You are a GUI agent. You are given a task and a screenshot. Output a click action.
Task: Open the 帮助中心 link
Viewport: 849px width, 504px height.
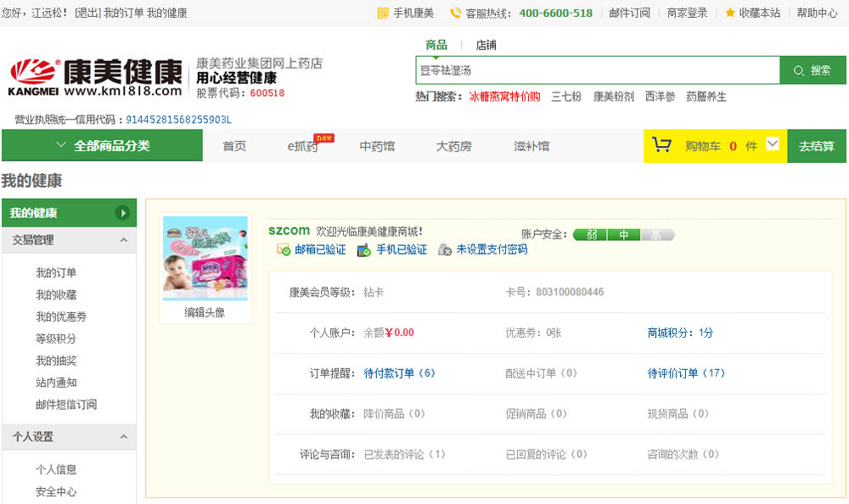tap(817, 13)
